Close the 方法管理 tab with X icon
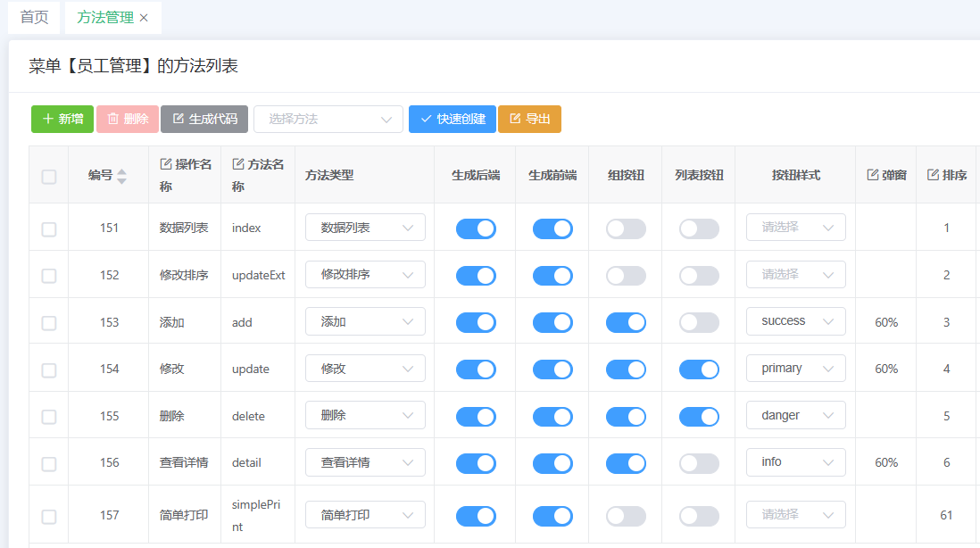This screenshot has height=548, width=980. click(144, 18)
